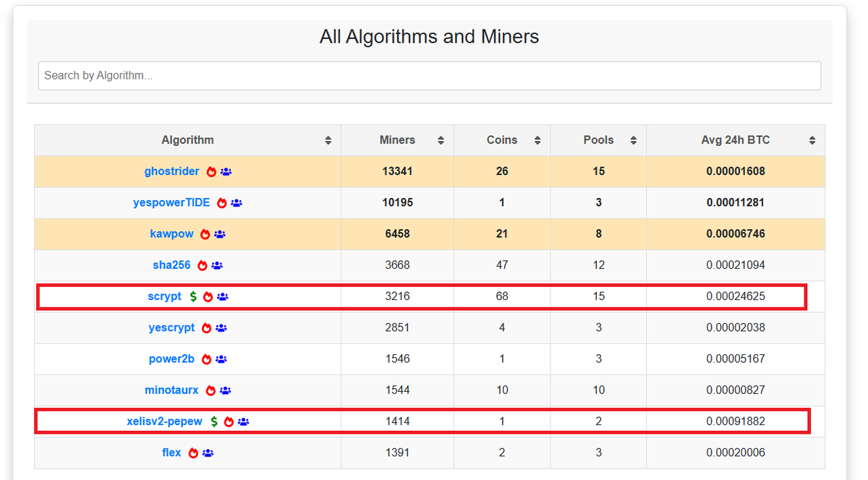Click the fire icon in minotaurx row
Screen dimensions: 868x480
[x=210, y=390]
